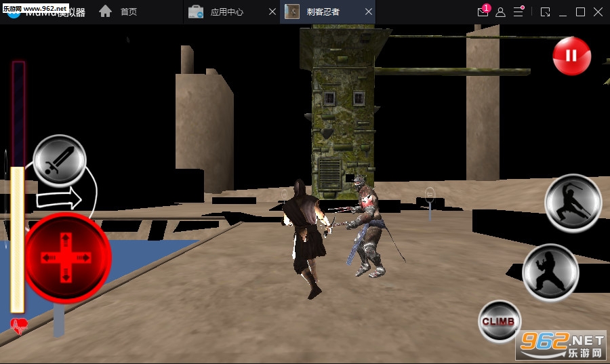
Task: Tap the CLIMB button
Action: tap(499, 321)
